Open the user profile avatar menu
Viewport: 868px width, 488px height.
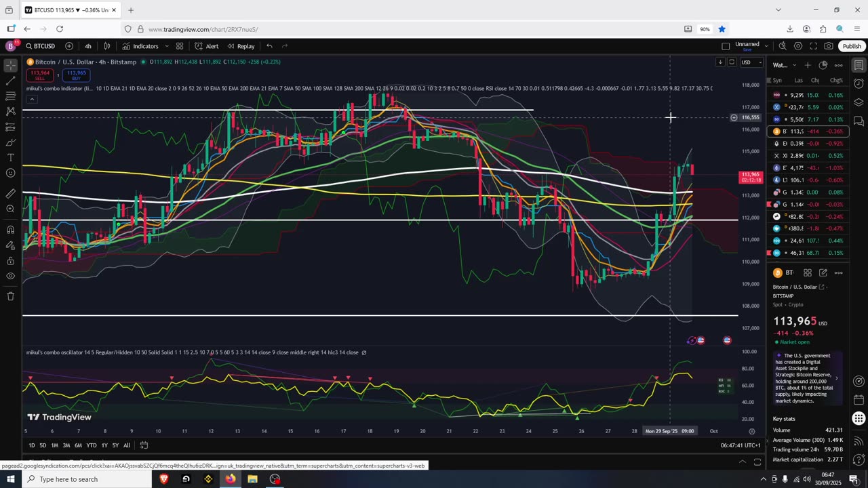pos(11,46)
